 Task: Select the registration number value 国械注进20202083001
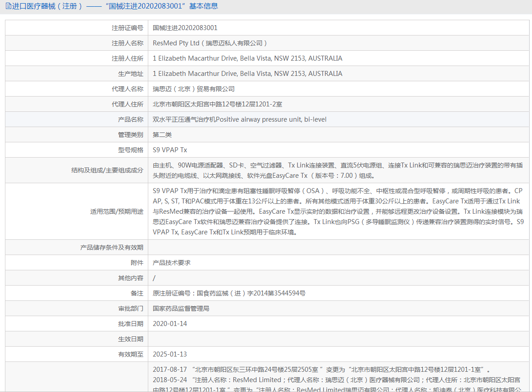tap(185, 28)
